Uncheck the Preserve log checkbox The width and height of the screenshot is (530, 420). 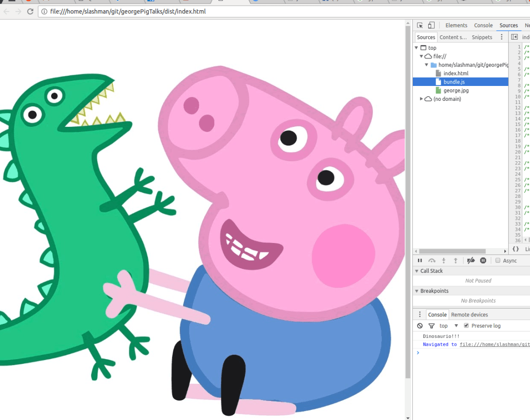coord(466,326)
